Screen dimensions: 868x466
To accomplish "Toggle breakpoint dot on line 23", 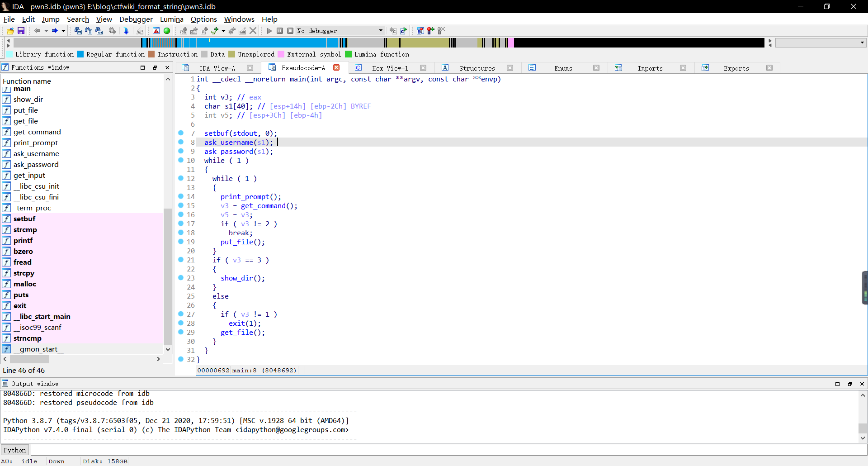I will pyautogui.click(x=181, y=278).
